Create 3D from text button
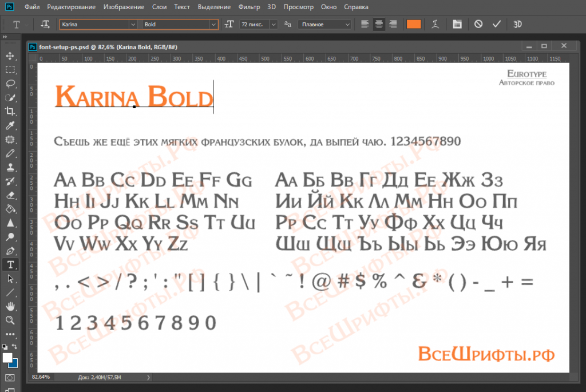This screenshot has width=586, height=392. point(517,24)
